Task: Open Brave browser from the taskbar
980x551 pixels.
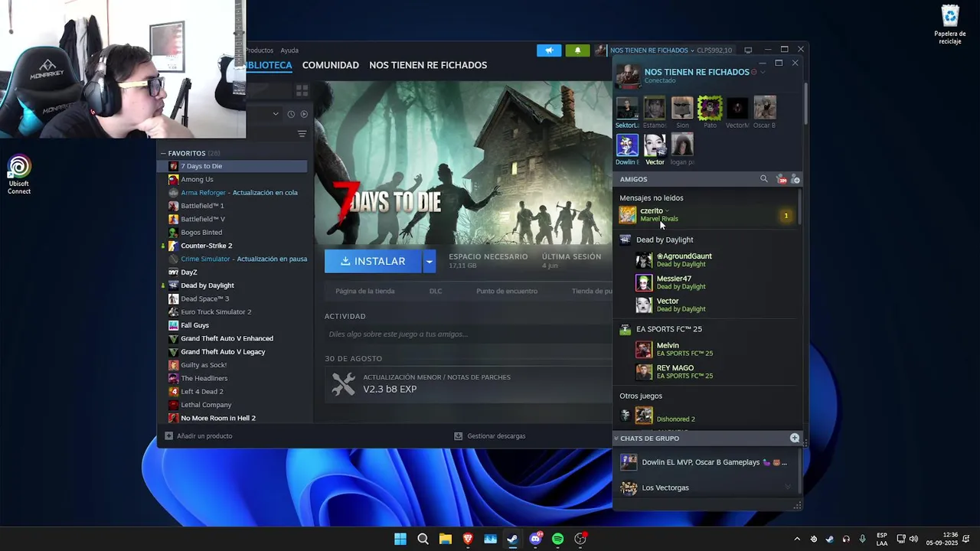Action: 468,539
